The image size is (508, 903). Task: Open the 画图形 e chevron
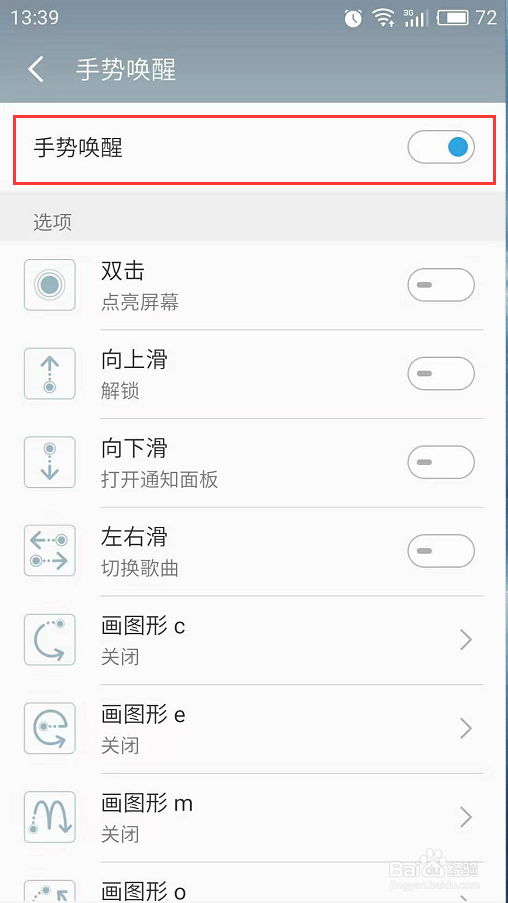(466, 728)
